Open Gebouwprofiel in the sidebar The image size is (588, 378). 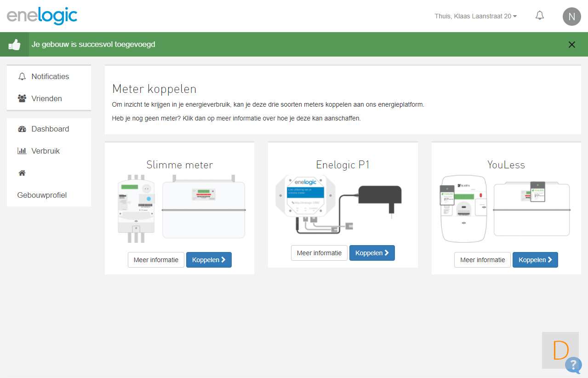(x=42, y=195)
